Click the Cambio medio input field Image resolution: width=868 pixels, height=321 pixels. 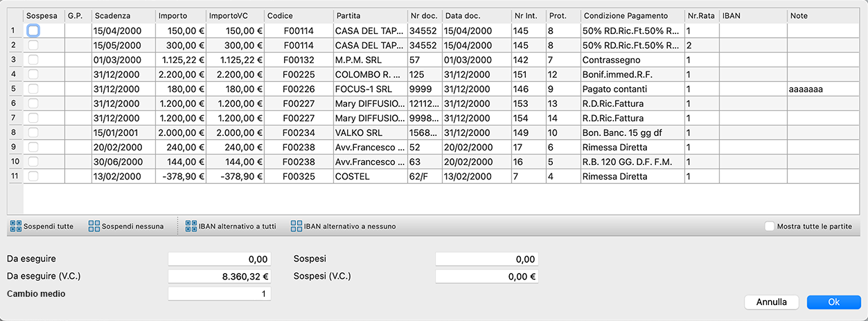pyautogui.click(x=220, y=293)
